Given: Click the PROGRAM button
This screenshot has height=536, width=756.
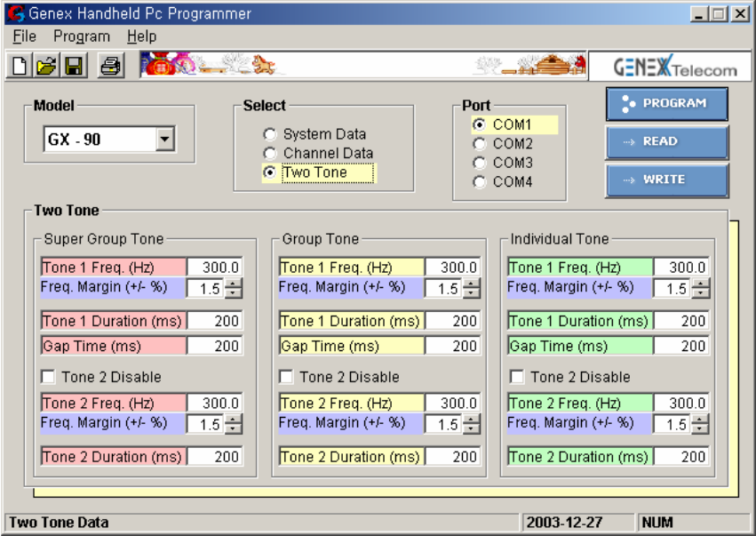Looking at the screenshot, I should tap(667, 104).
